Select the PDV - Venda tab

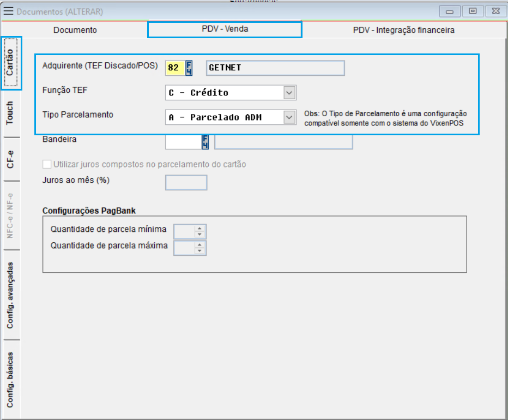[x=225, y=29]
